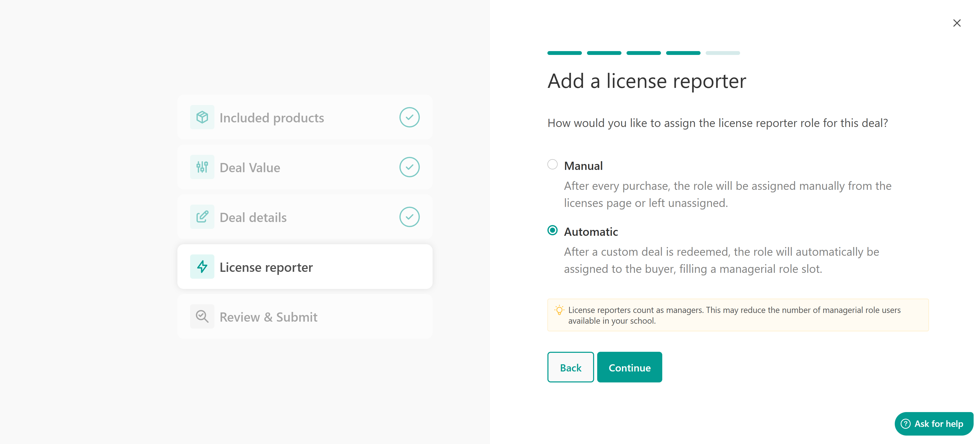
Task: Click the License reporter lightning icon
Action: (202, 267)
